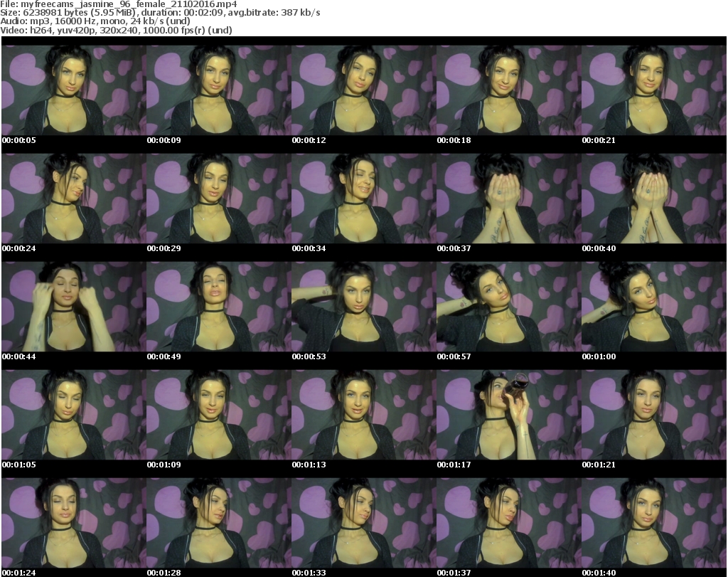Click the frame stamped 00:00:24
This screenshot has height=577, width=728.
pos(73,198)
